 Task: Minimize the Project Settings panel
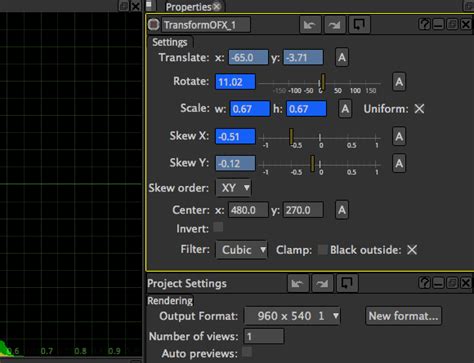point(438,283)
